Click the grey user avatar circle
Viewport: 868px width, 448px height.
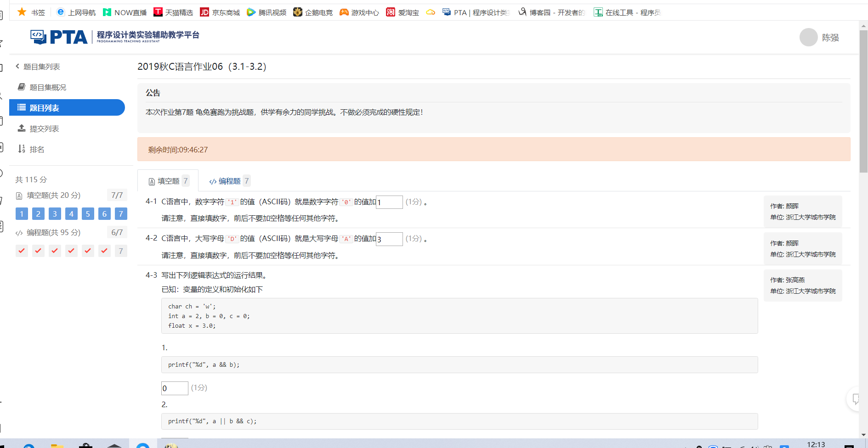point(809,37)
